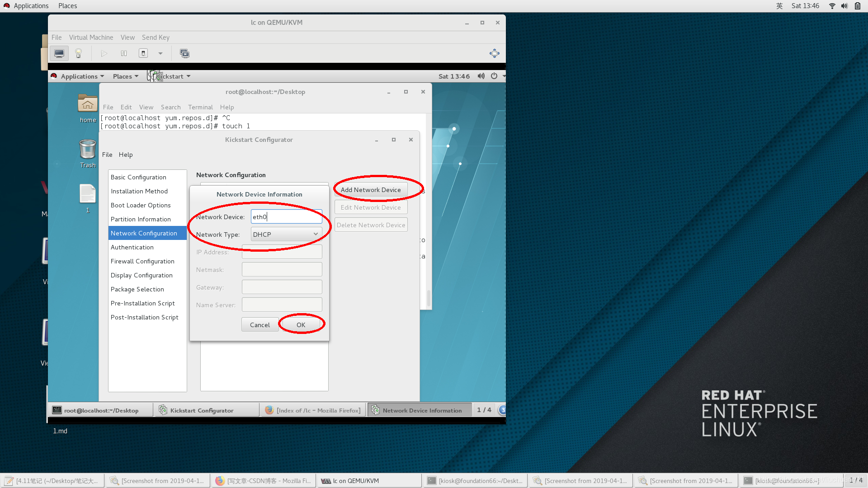Open the Trash desktop icon
Image resolution: width=868 pixels, height=488 pixels.
click(87, 150)
